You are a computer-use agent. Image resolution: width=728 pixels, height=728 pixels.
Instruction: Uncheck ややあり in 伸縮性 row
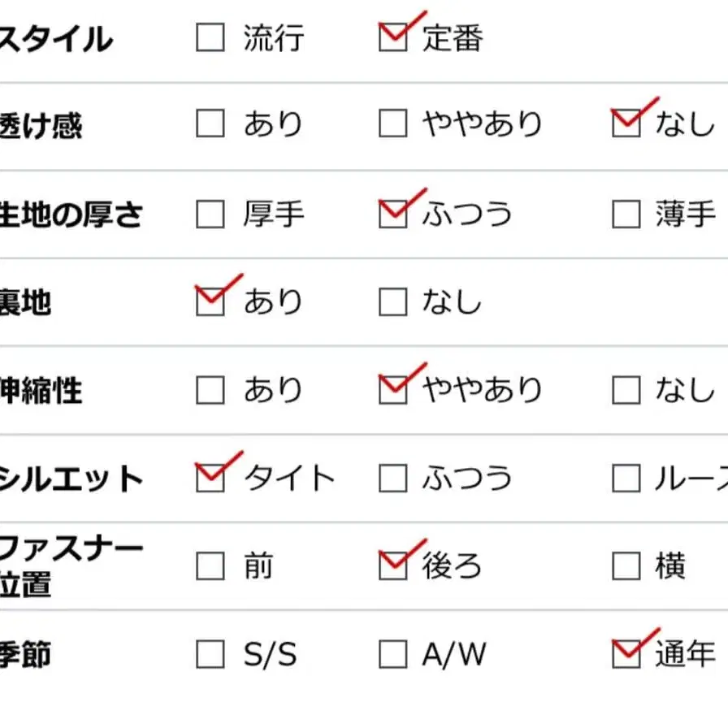coord(392,390)
